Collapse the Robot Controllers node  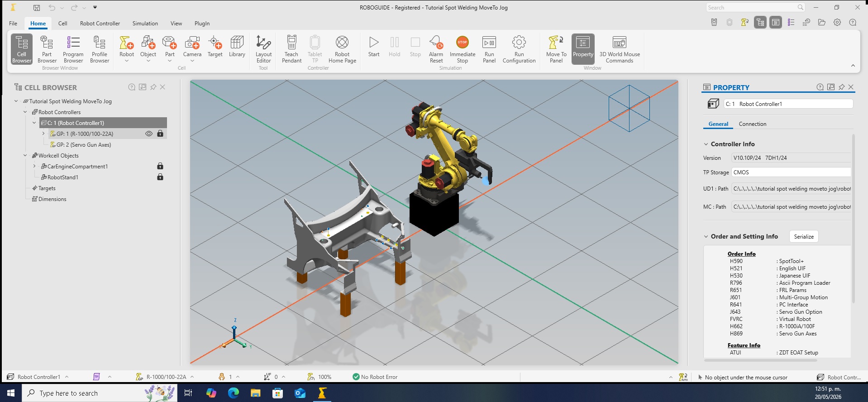[x=25, y=112]
